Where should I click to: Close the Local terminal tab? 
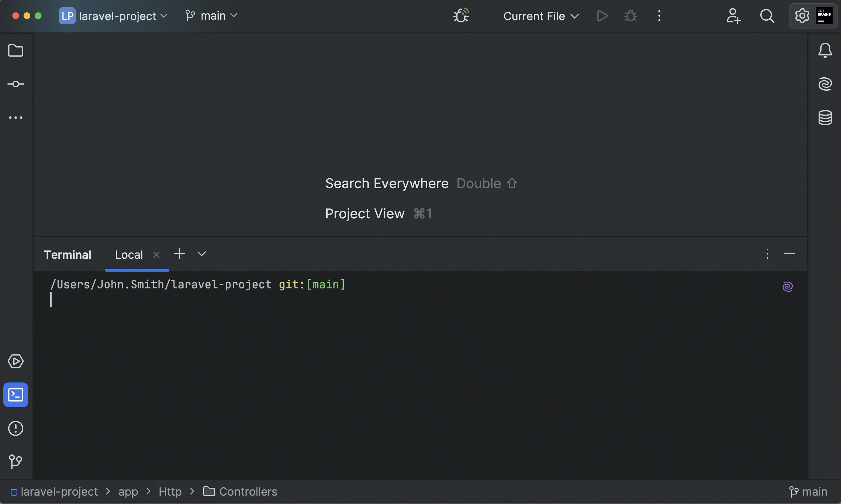point(156,255)
